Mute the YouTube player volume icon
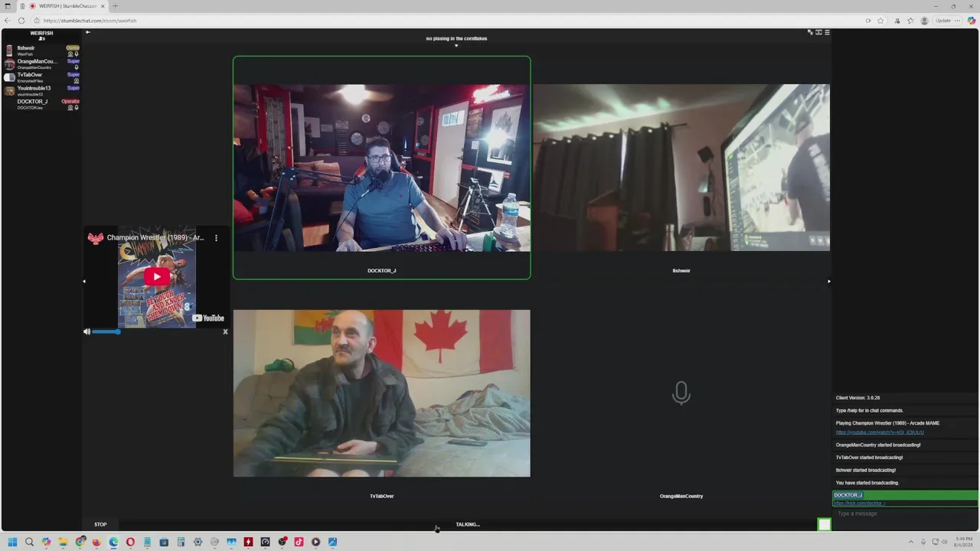 click(87, 331)
